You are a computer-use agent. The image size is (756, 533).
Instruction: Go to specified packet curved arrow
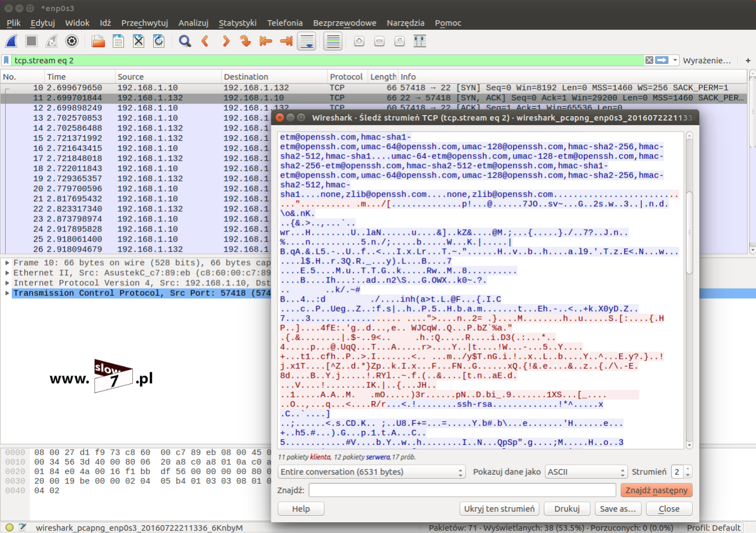tap(246, 41)
